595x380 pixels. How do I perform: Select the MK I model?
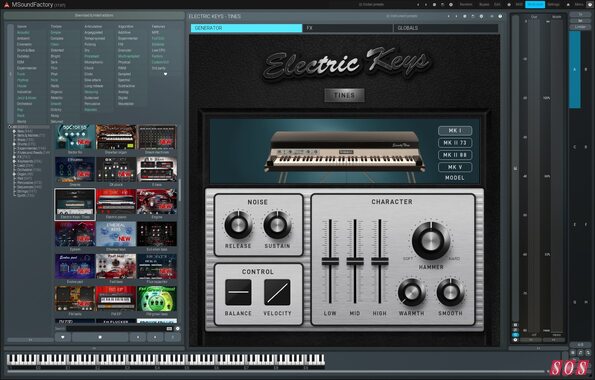pos(455,131)
